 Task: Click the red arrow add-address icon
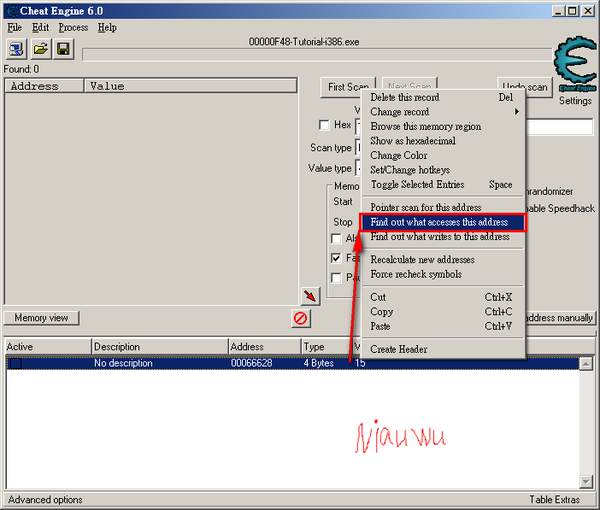point(310,296)
